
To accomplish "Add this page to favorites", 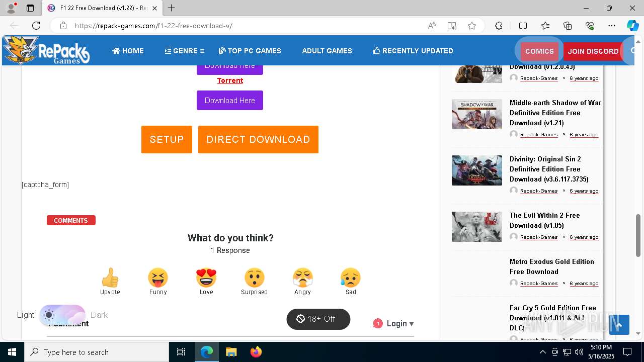I will click(x=472, y=26).
